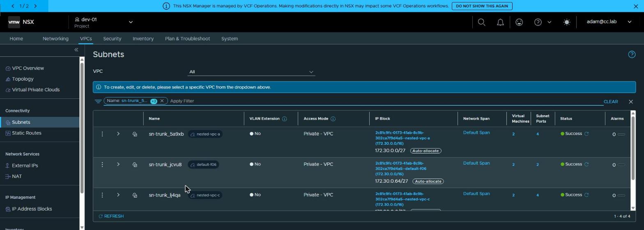Image resolution: width=644 pixels, height=230 pixels.
Task: Open alarms indicator for sn-trunk_5a9xb
Action: click(x=619, y=135)
